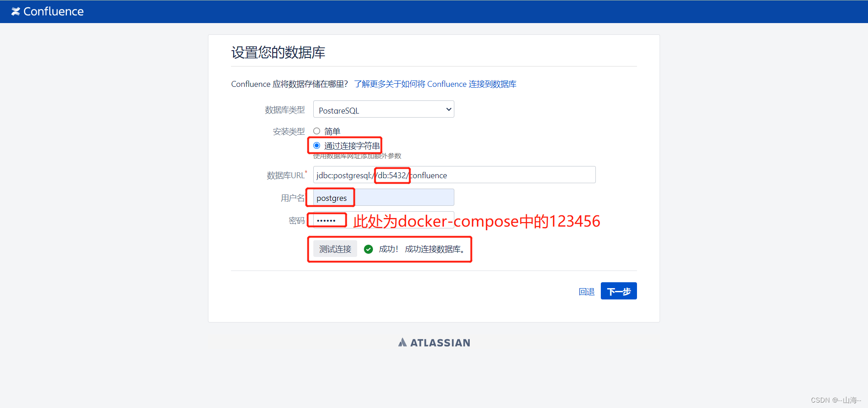Click the dropdown chevron arrow for database type
The width and height of the screenshot is (868, 408).
tap(448, 109)
